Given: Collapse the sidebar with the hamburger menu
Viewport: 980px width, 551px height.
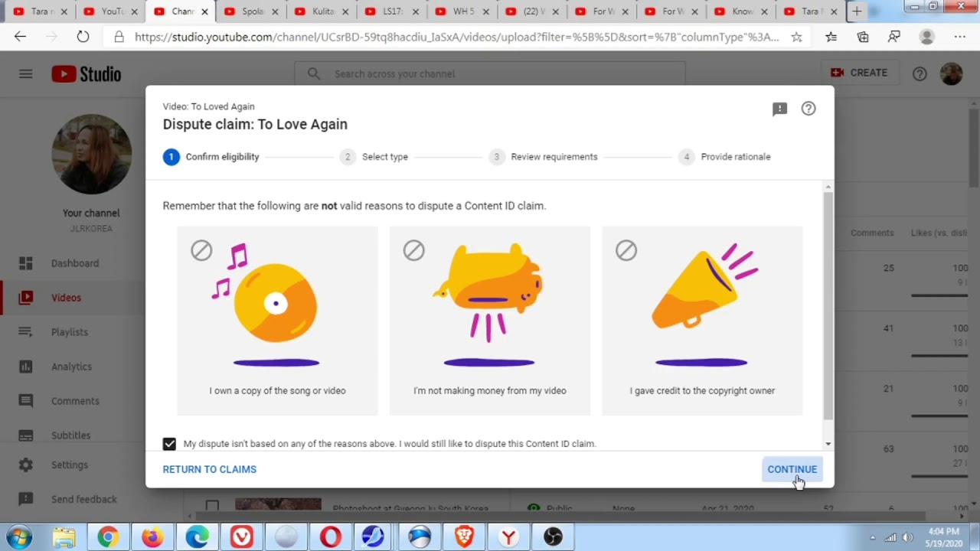Looking at the screenshot, I should [x=25, y=73].
